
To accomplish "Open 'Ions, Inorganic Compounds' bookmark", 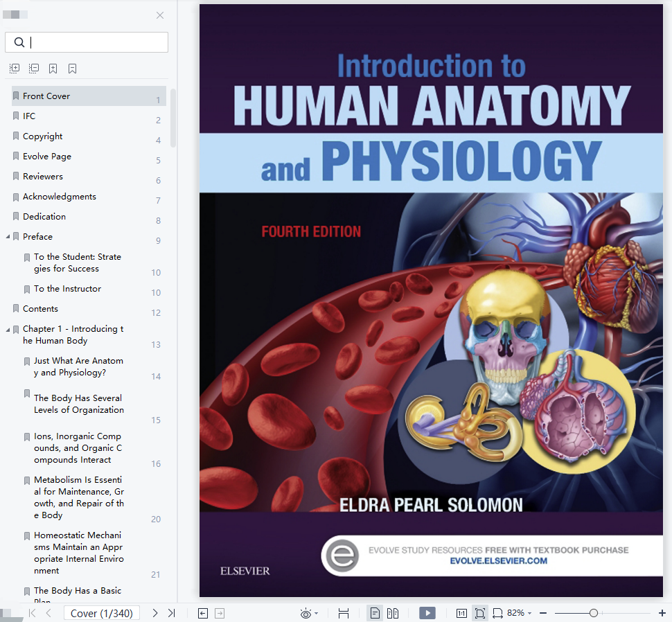I will click(x=78, y=447).
